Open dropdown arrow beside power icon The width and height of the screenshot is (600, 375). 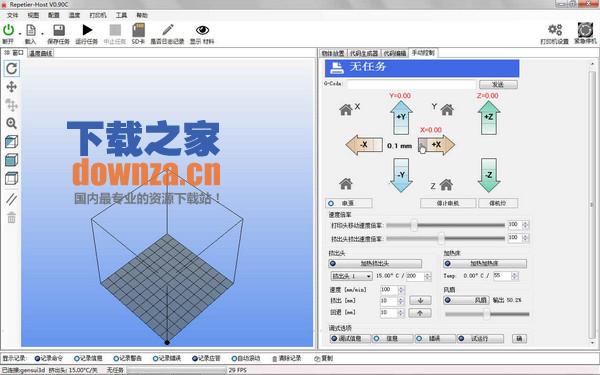20,34
